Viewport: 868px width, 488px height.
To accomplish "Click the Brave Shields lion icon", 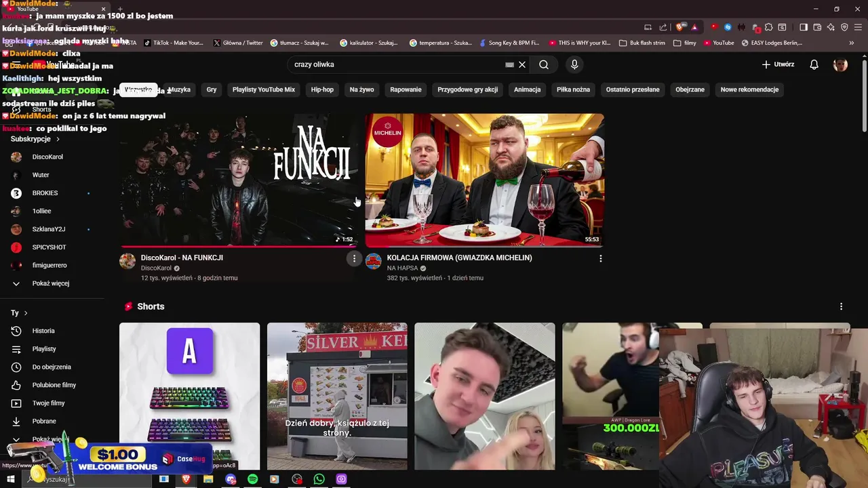I will [x=680, y=27].
